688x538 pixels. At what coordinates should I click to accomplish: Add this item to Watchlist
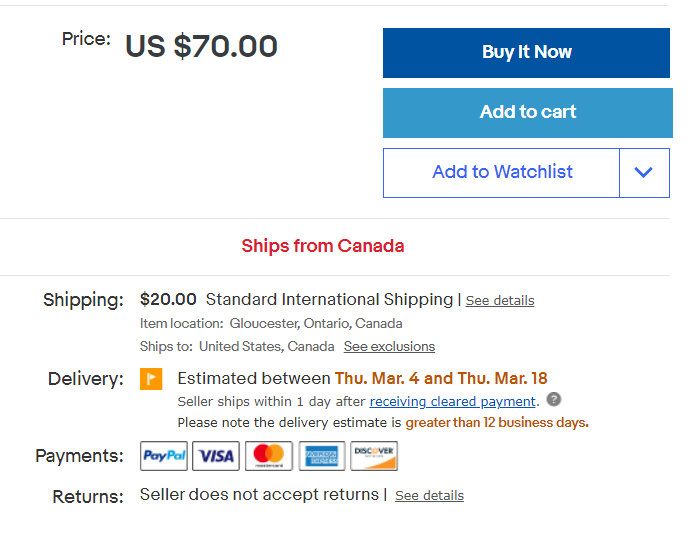tap(502, 172)
